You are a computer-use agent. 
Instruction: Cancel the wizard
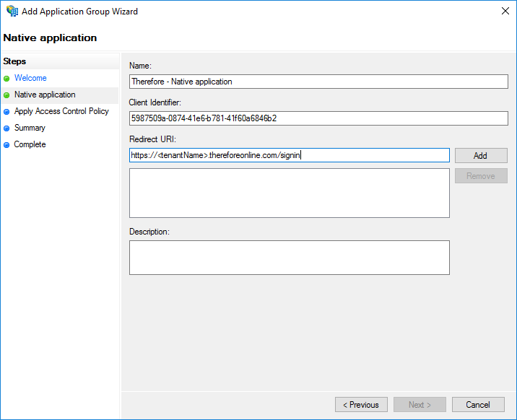point(478,405)
